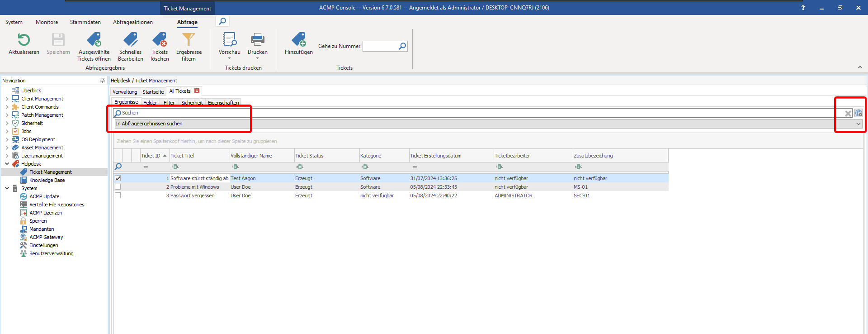
Task: Sort by Ticket Erstellungsdatum column header
Action: (435, 156)
